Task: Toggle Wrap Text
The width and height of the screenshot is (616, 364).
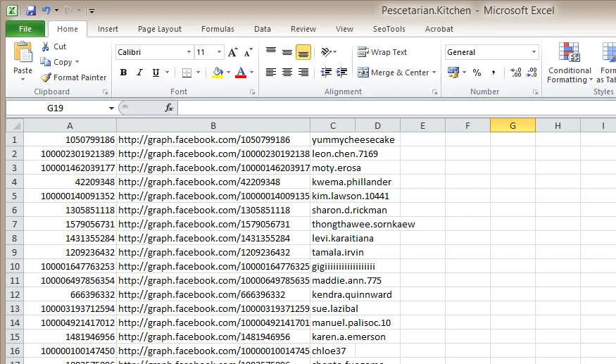Action: 382,52
